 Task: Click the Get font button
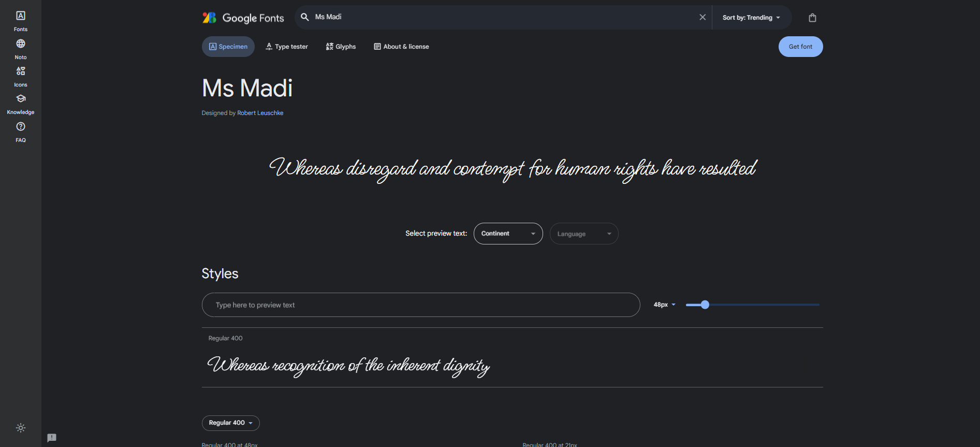coord(800,47)
